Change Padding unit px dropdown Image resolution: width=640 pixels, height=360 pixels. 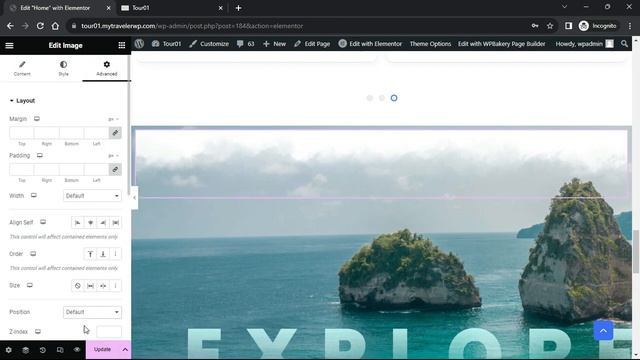(x=113, y=156)
